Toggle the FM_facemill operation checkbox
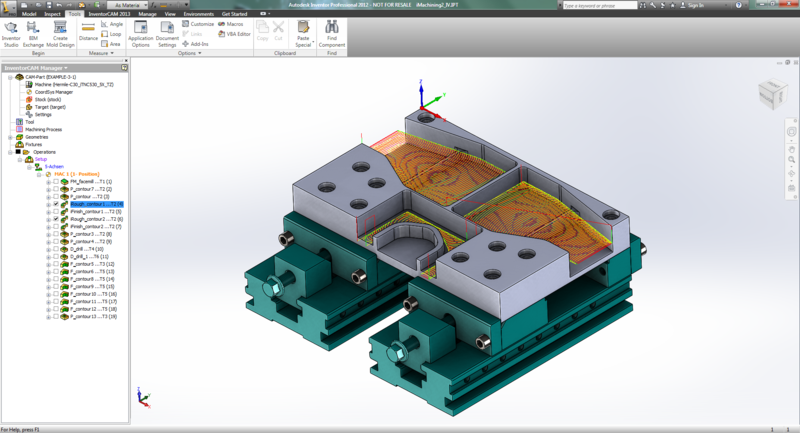800x433 pixels. [x=56, y=181]
